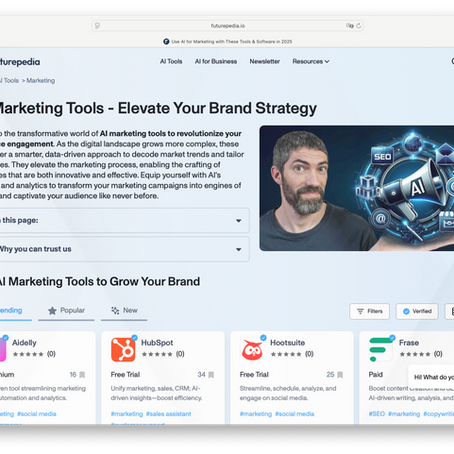Expand the Resources dropdown menu
454x454 pixels.
pos(311,61)
